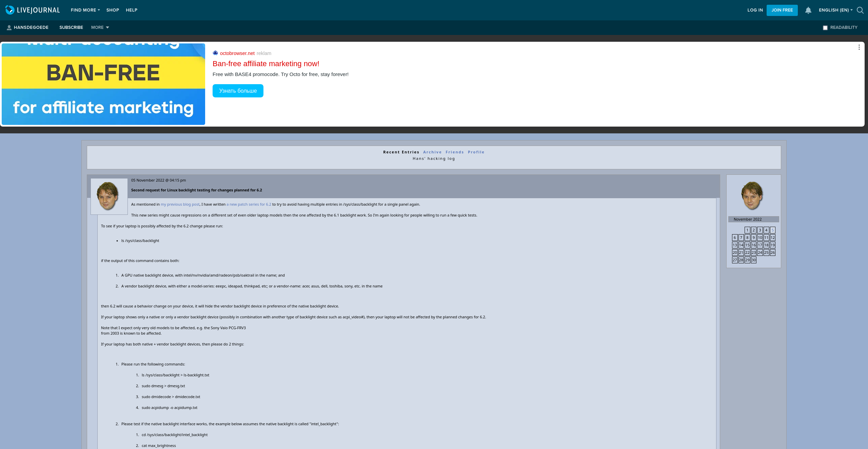Open HELP from the navigation bar
This screenshot has height=449, width=868.
[x=131, y=10]
